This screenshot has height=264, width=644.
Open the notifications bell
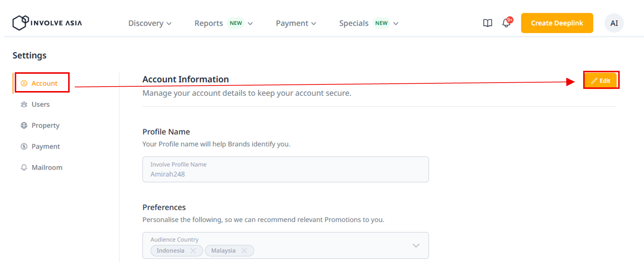pos(507,23)
